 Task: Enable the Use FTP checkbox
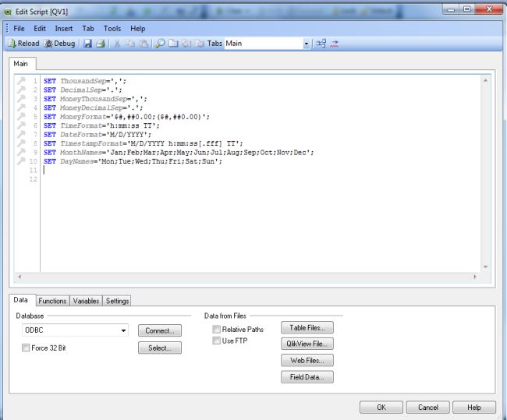(216, 341)
